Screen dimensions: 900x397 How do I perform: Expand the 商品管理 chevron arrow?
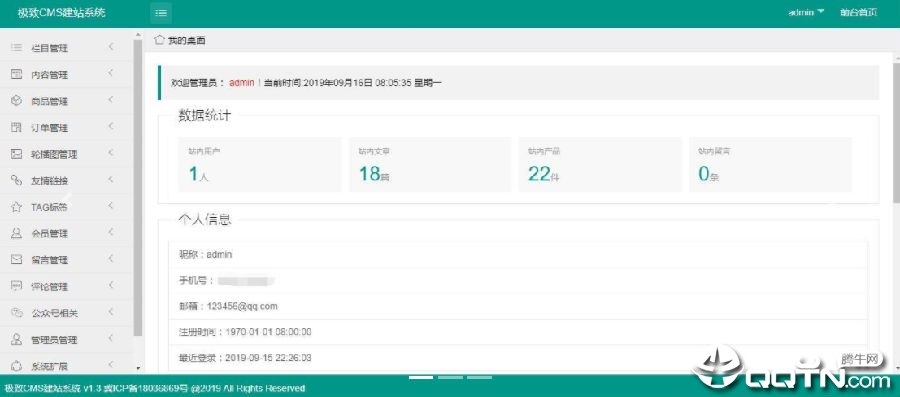coord(110,100)
